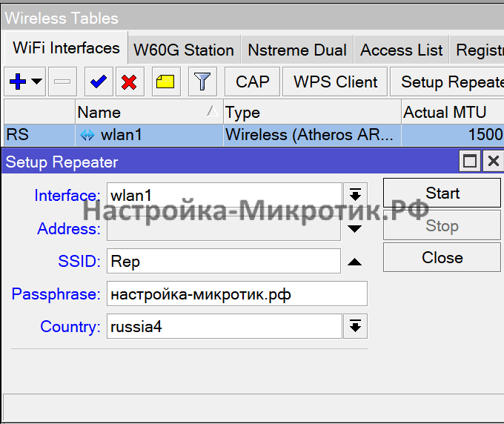504x424 pixels.
Task: Click the Passphrase input field
Action: click(237, 294)
